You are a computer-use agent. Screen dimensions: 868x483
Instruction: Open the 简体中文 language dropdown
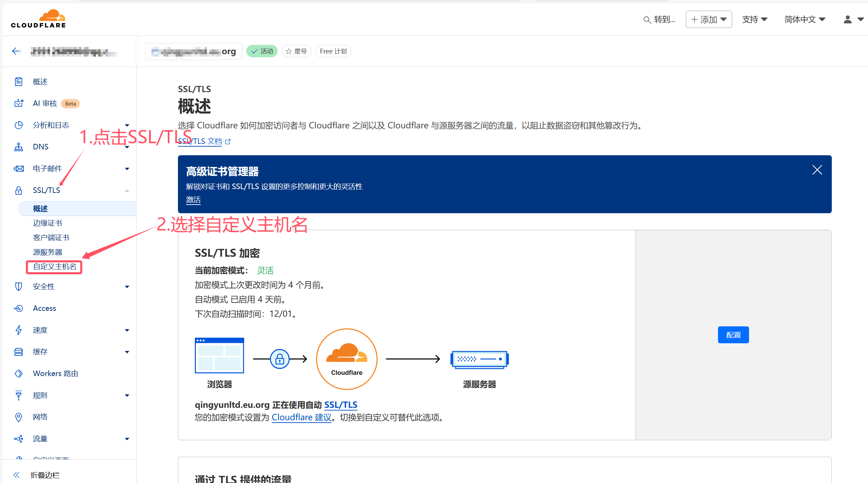tap(805, 19)
